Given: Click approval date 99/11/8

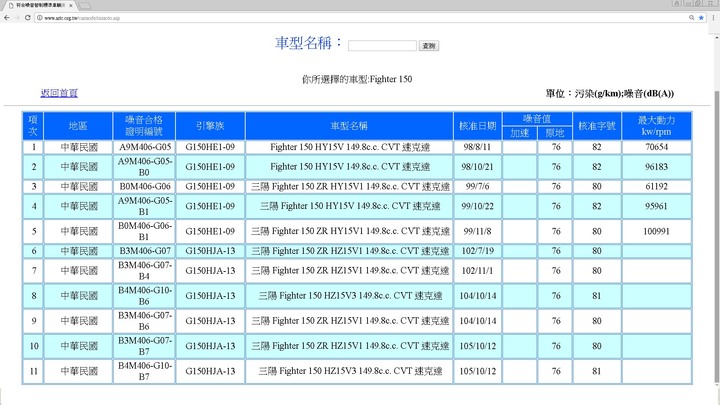Looking at the screenshot, I should tap(478, 231).
